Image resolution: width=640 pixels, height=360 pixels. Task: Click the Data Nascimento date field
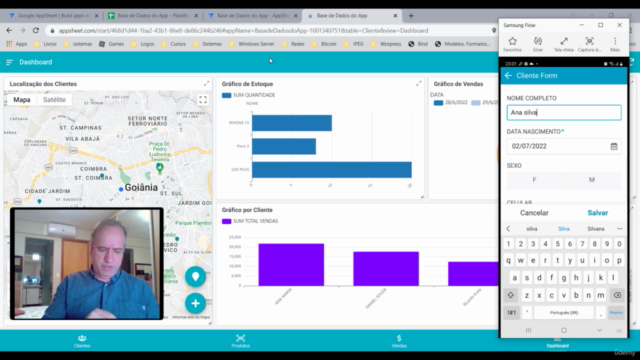click(564, 146)
